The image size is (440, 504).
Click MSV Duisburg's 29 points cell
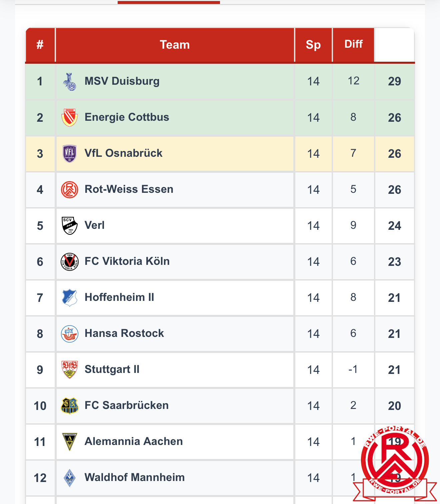tap(394, 81)
